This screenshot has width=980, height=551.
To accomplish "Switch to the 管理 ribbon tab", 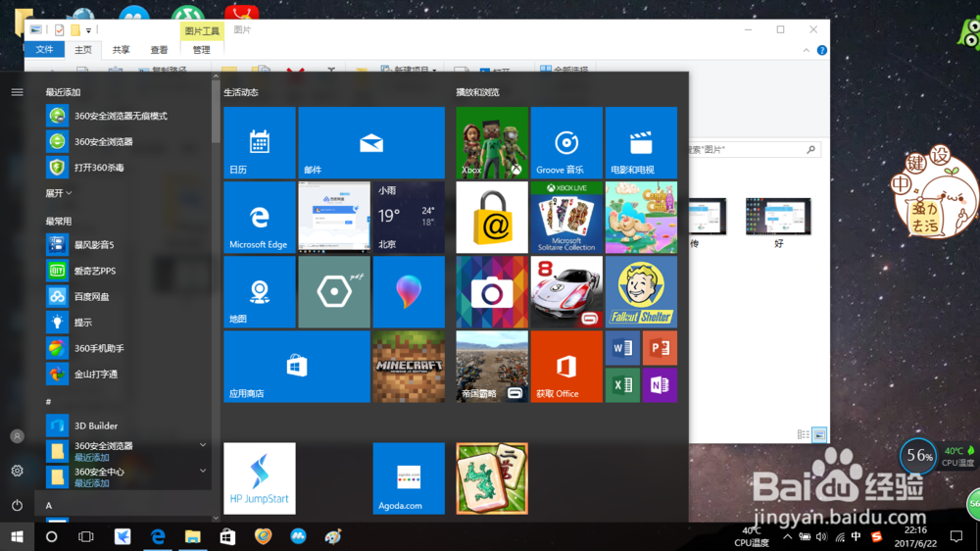I will point(201,50).
